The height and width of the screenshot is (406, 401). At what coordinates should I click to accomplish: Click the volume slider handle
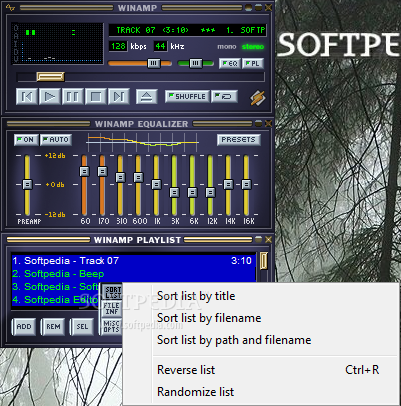(x=154, y=63)
